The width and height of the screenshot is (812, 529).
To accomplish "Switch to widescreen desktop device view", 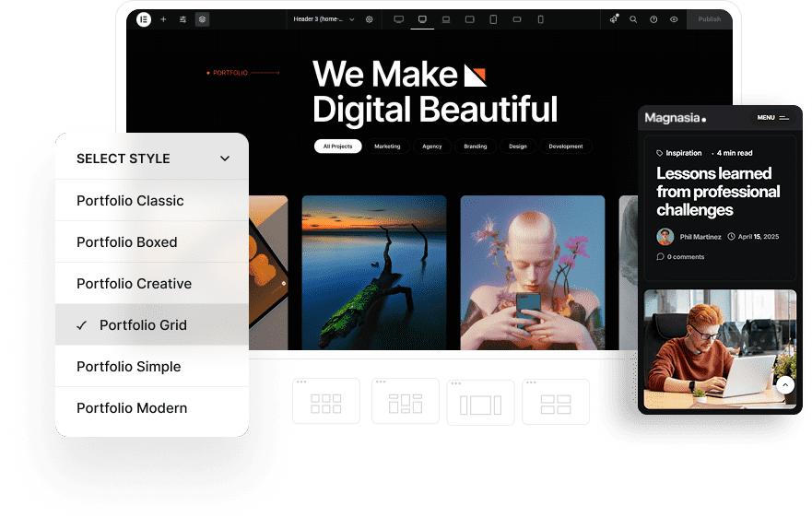I will [398, 19].
